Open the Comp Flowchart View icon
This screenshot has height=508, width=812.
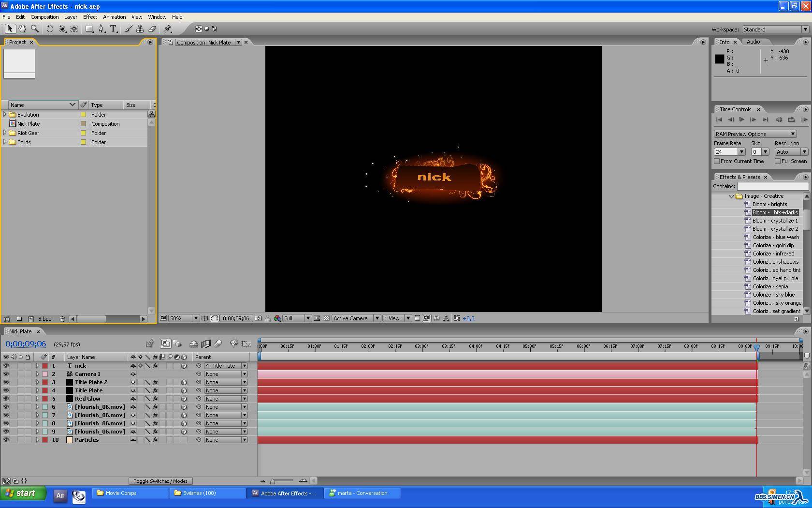pos(446,318)
